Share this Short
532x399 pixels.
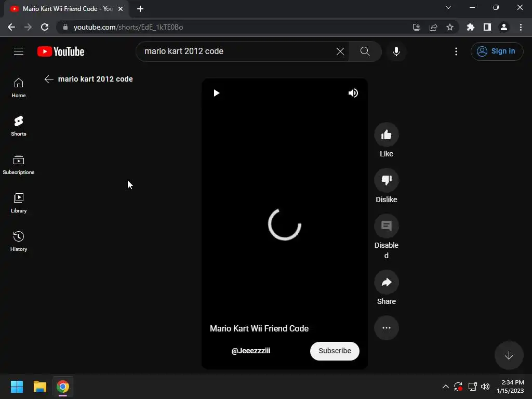pyautogui.click(x=386, y=282)
